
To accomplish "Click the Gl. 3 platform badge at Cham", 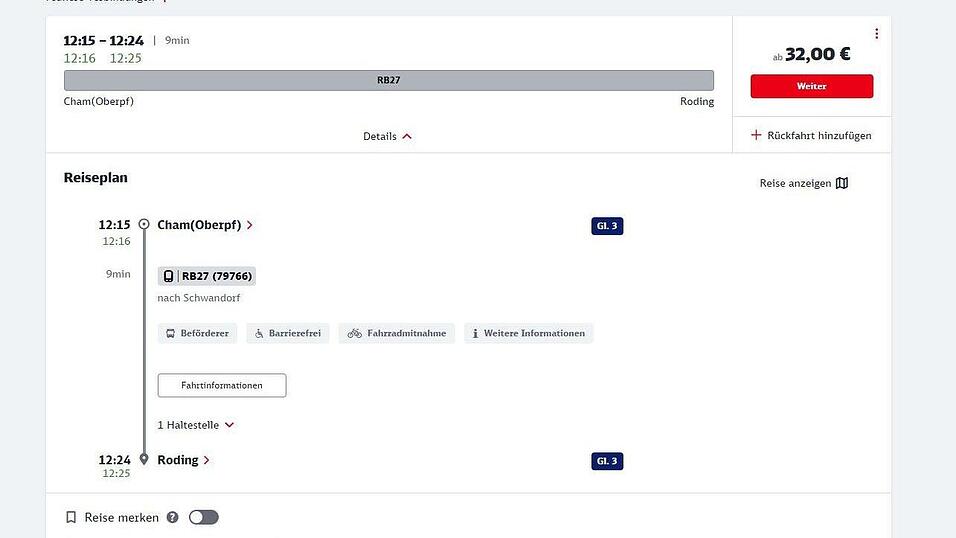I will click(607, 226).
